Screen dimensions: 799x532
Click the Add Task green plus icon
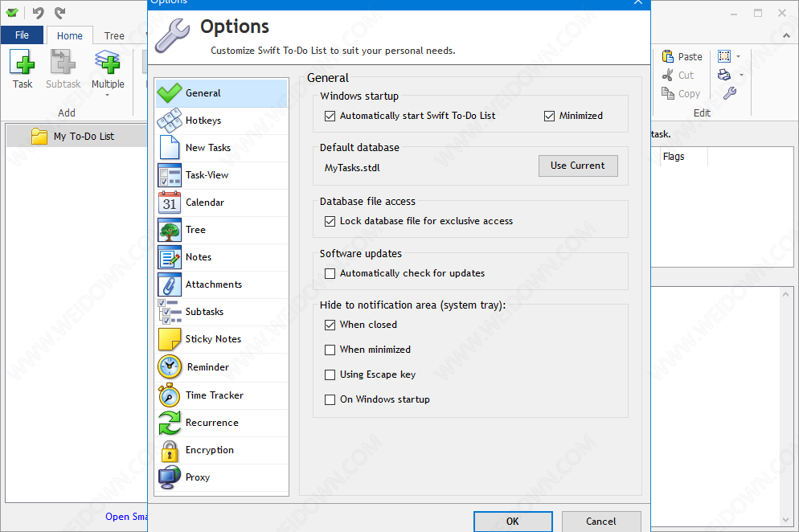click(23, 62)
